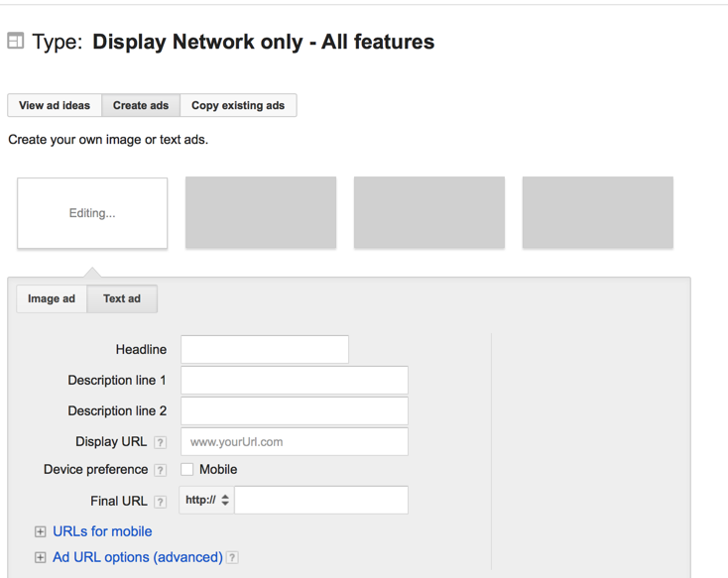Open the Device preference help icon

[x=160, y=470]
